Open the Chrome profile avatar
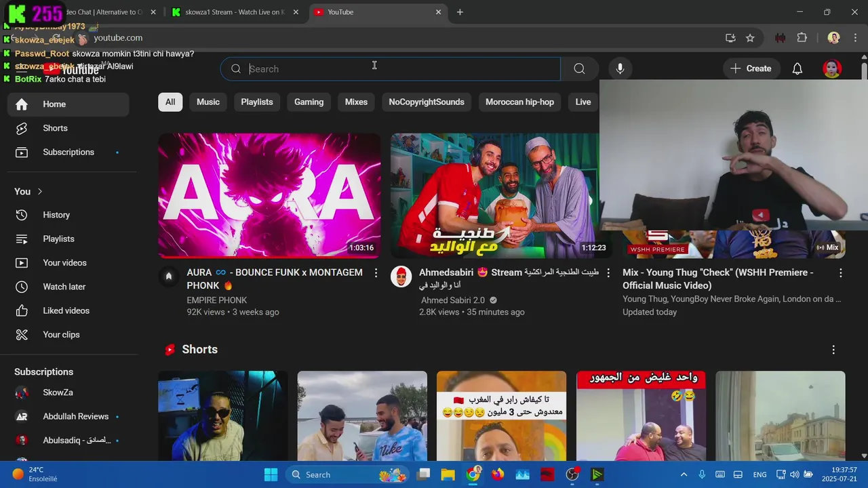 (834, 38)
